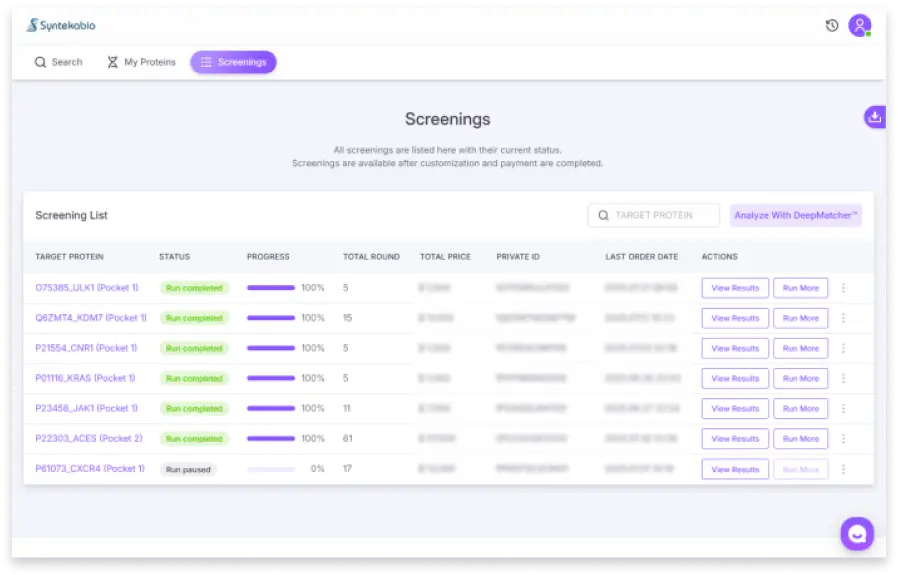The width and height of the screenshot is (898, 575).
Task: View Results for Q6ZMT4_KDM7
Action: coord(735,318)
